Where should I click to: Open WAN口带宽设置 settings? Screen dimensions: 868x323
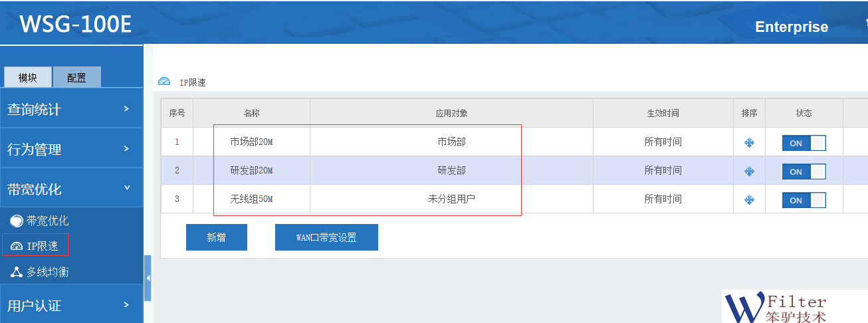pyautogui.click(x=326, y=237)
